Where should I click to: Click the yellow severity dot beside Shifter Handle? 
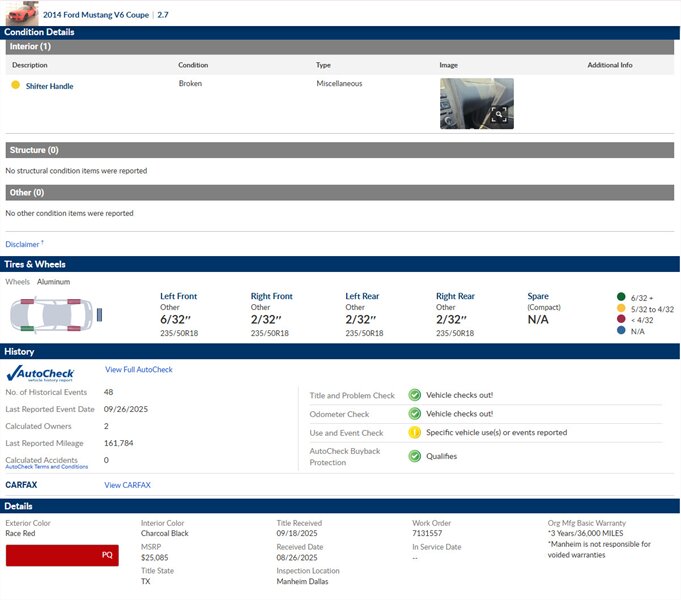point(15,85)
